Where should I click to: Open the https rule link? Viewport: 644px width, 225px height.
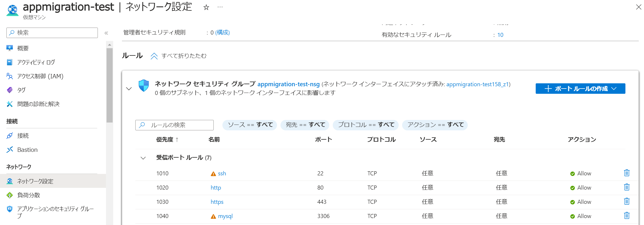(217, 202)
